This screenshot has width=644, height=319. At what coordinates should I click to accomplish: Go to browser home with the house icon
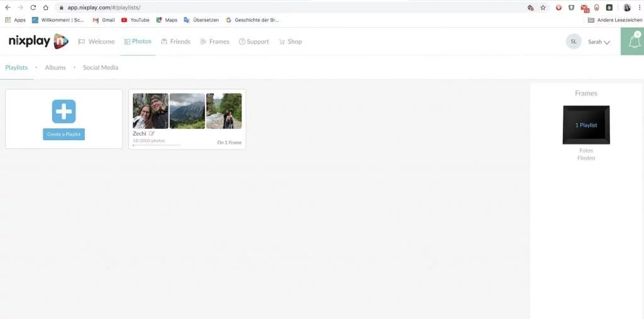(45, 8)
